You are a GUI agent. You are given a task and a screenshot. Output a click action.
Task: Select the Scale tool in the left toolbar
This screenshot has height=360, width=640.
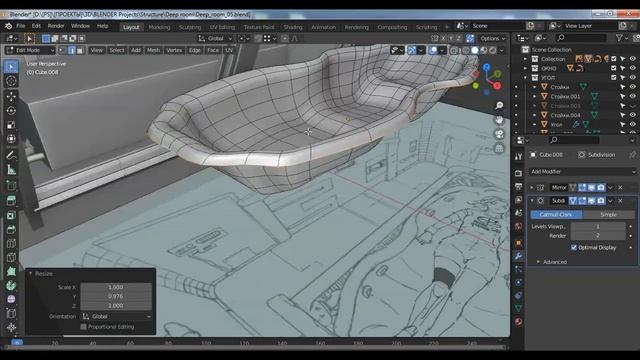click(11, 125)
